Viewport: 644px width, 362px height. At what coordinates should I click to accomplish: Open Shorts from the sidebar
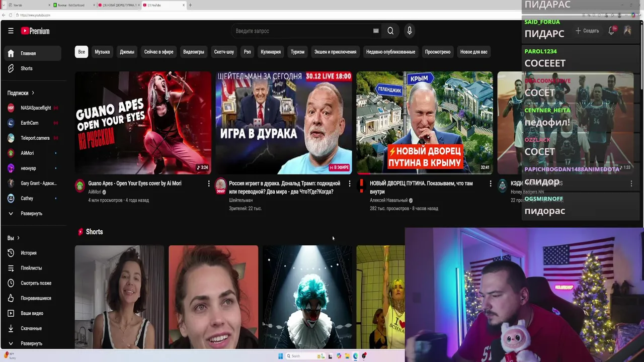click(33, 68)
